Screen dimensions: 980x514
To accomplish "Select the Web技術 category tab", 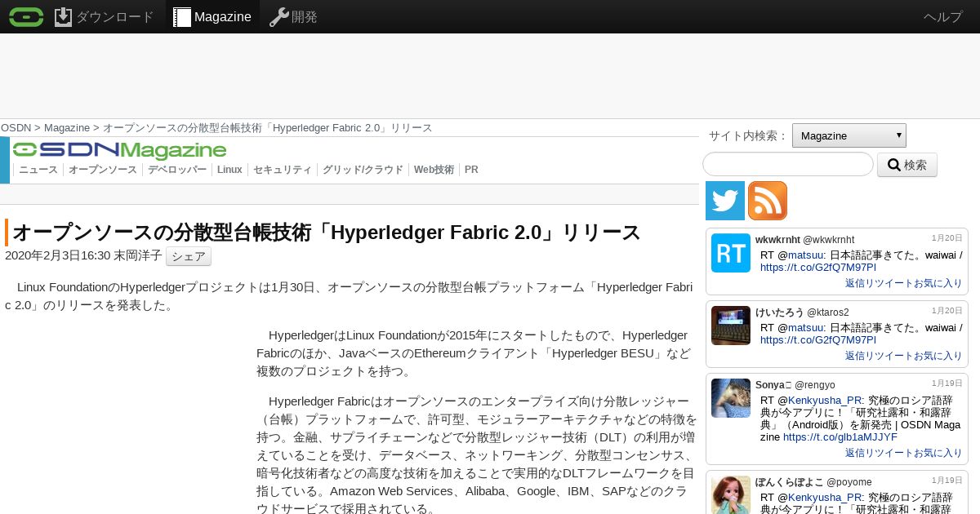I will point(434,170).
